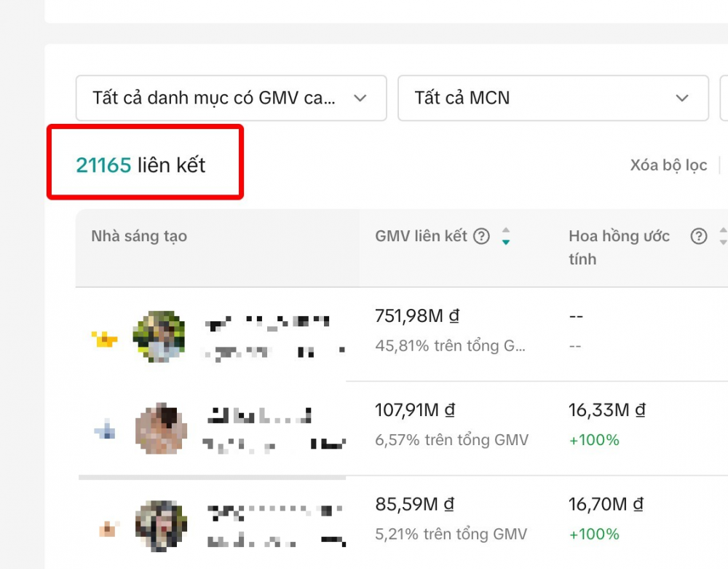Select the 751,98M đ GMV value
The width and height of the screenshot is (728, 569).
click(x=416, y=316)
